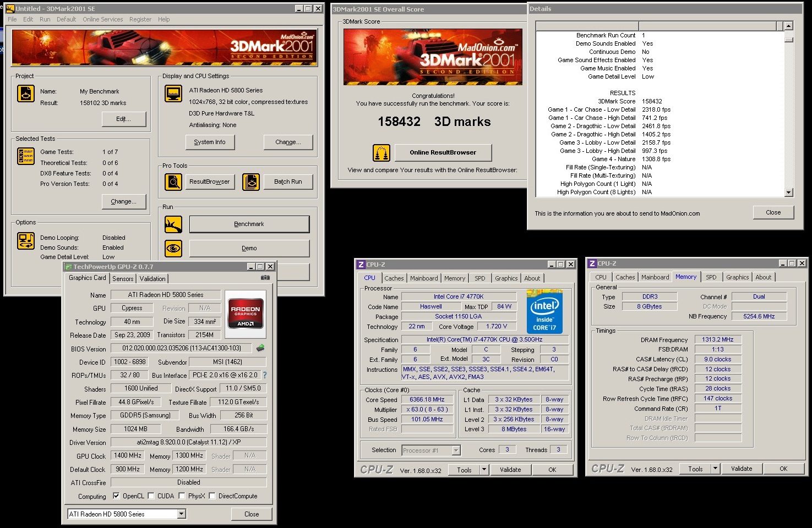
Task: Click the Details list scroll down arrow
Action: click(x=789, y=192)
